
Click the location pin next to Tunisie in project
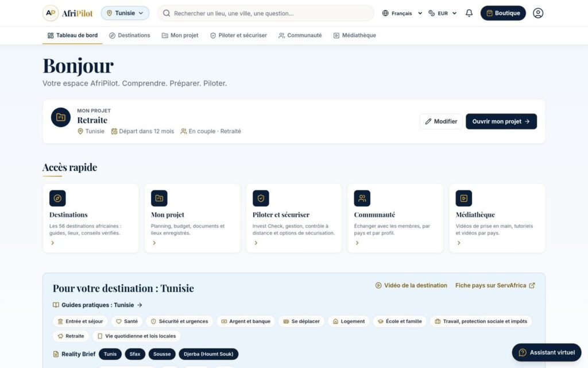pyautogui.click(x=80, y=132)
